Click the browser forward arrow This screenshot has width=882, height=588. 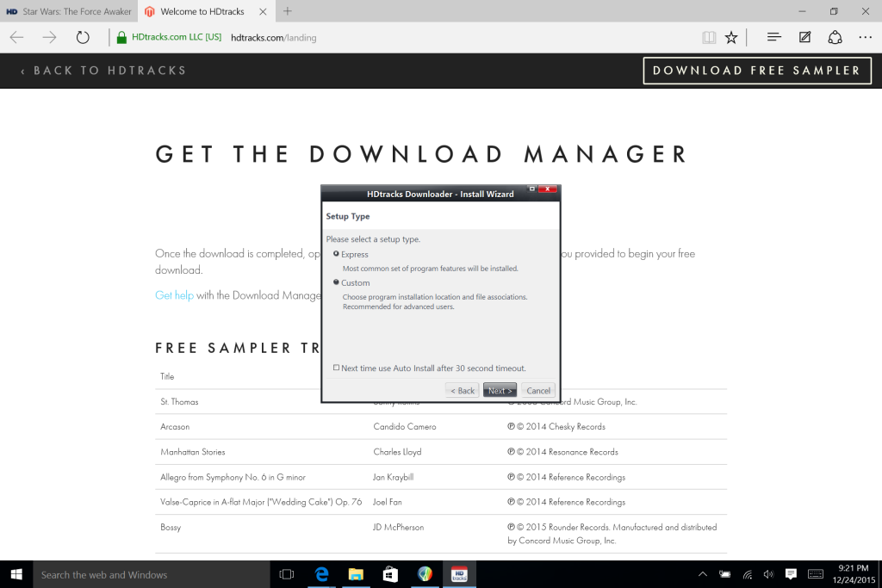[49, 38]
